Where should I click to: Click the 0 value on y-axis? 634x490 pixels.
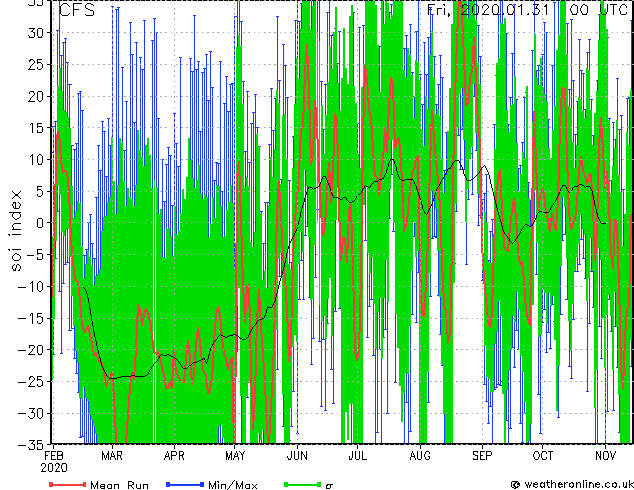42,223
